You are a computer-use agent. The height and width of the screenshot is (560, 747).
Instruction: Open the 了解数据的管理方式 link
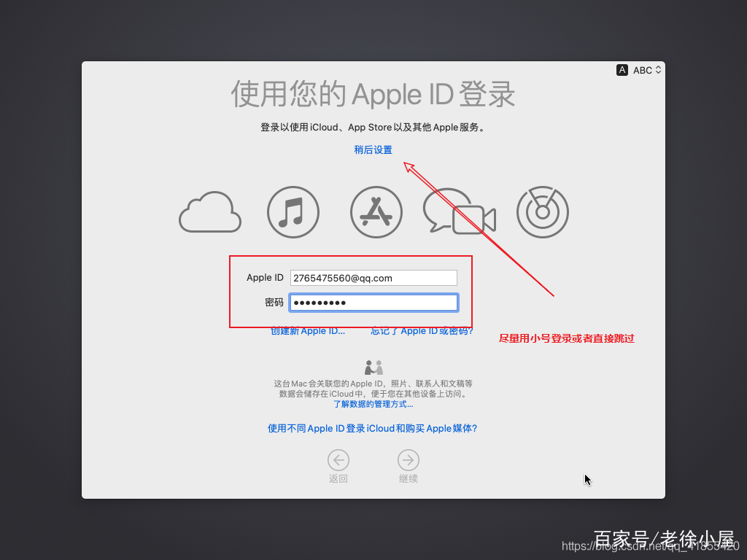tap(373, 404)
